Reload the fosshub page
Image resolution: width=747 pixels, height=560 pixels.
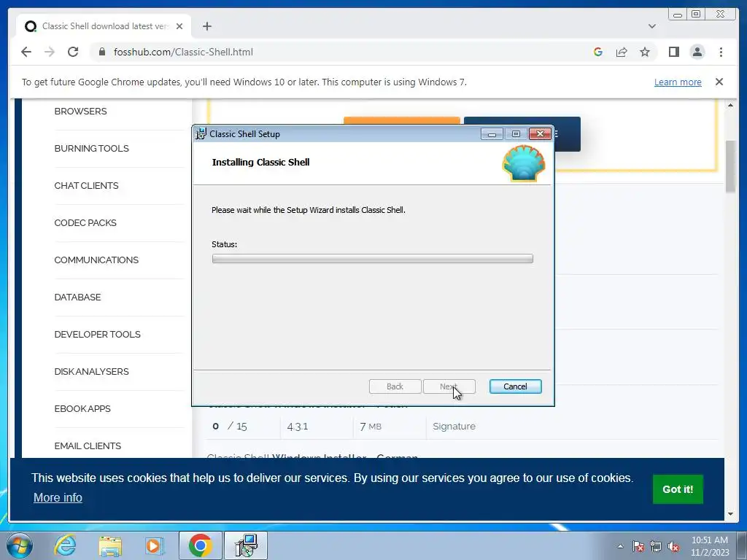point(73,52)
